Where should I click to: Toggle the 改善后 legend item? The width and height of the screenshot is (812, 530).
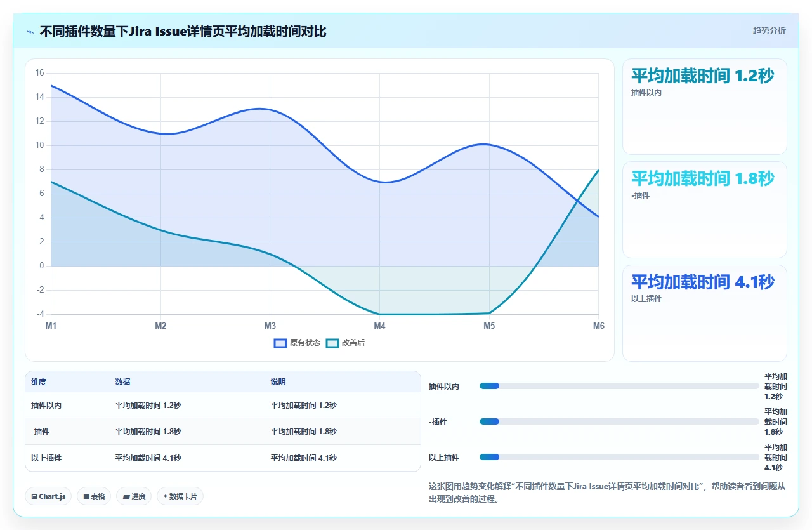coord(345,343)
